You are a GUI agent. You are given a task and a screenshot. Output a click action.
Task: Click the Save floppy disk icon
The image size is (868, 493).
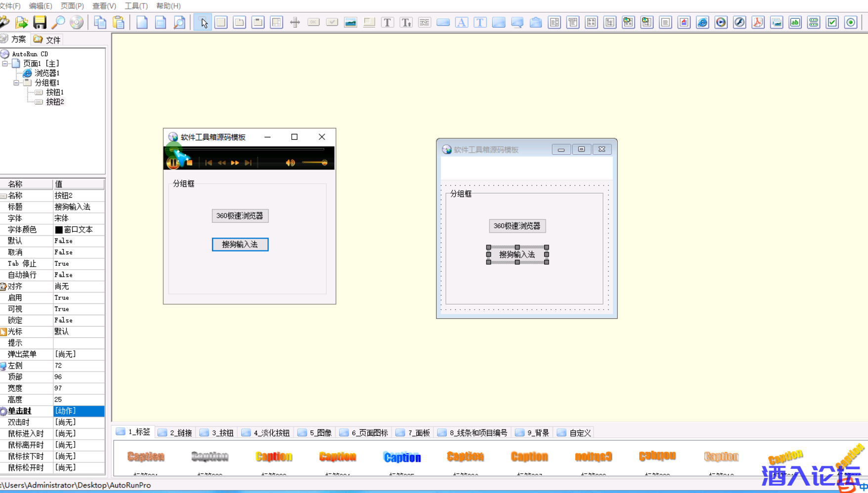click(40, 22)
